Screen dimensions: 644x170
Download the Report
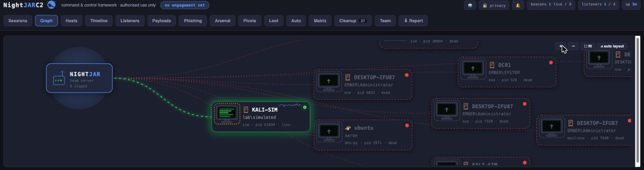[x=413, y=21]
